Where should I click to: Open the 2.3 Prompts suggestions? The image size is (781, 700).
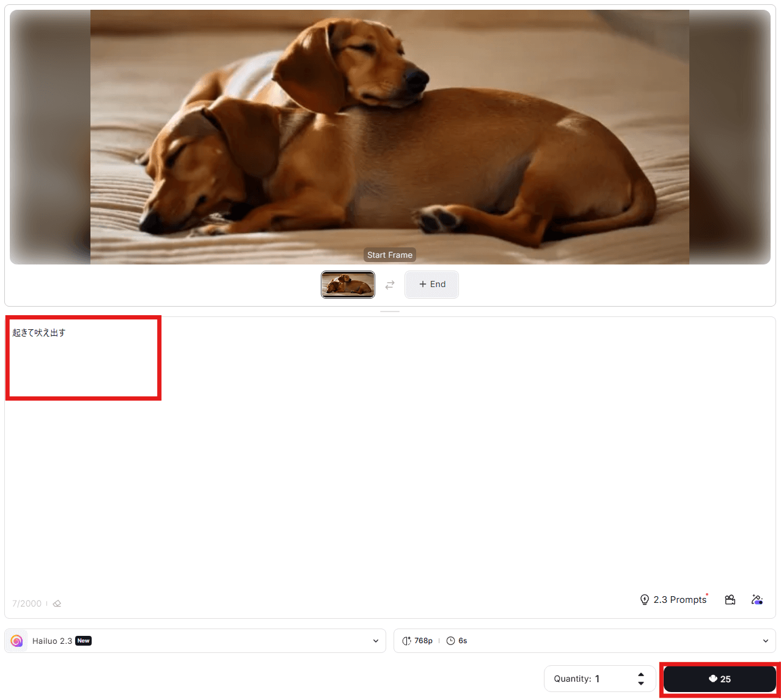680,600
